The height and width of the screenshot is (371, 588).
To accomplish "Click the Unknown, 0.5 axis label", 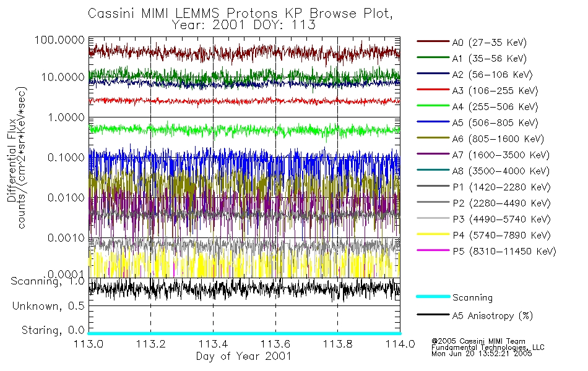I will point(48,306).
